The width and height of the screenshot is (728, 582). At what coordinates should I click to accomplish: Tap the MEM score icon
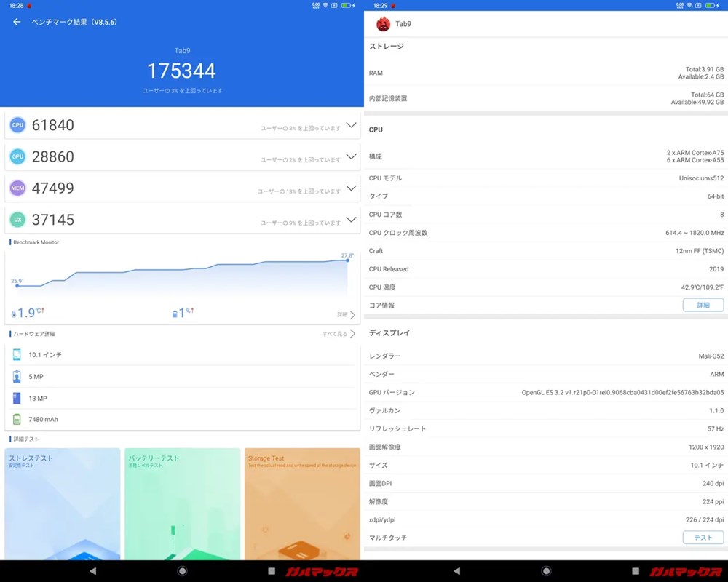(x=17, y=188)
